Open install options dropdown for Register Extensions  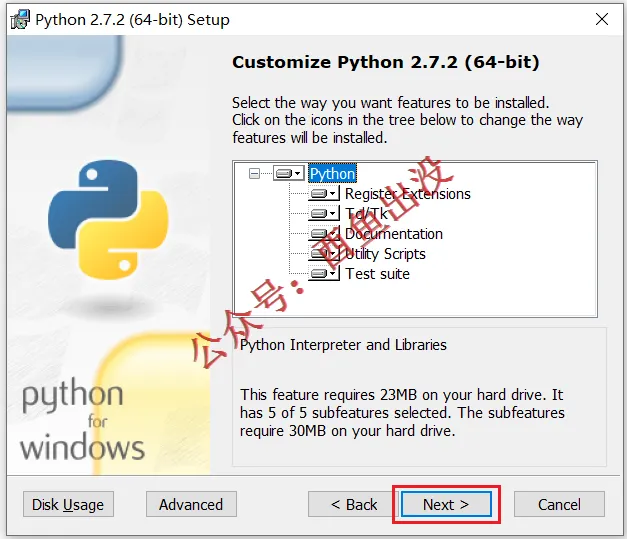pyautogui.click(x=324, y=194)
